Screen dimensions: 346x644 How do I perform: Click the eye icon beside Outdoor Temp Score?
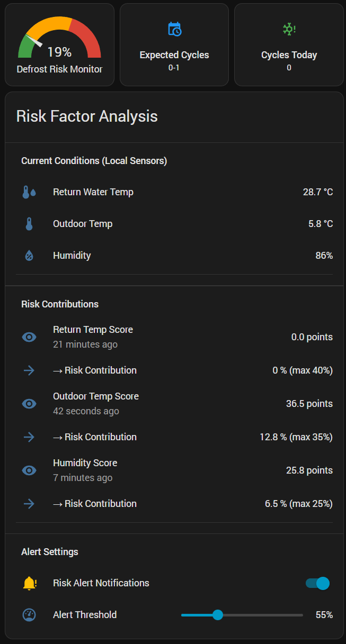pyautogui.click(x=29, y=404)
